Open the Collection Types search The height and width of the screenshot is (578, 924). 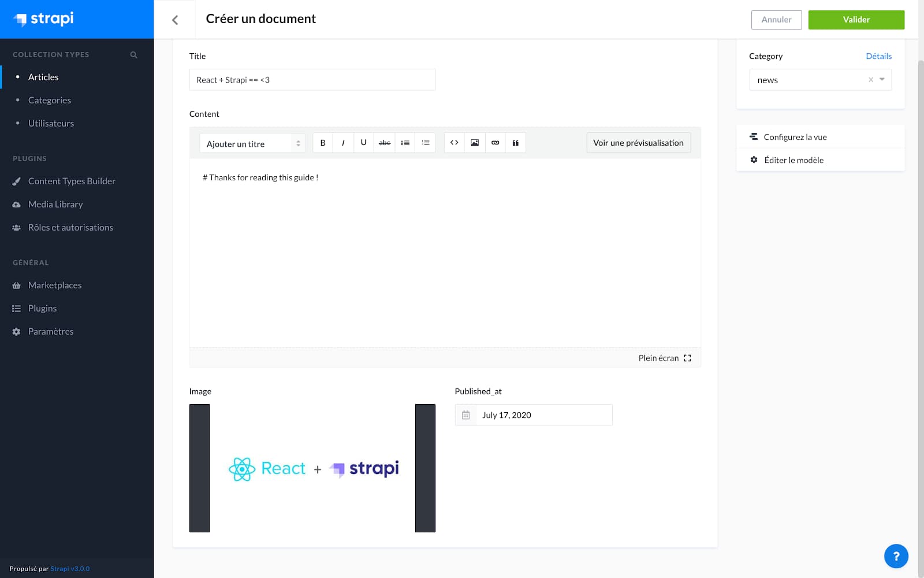coord(133,54)
